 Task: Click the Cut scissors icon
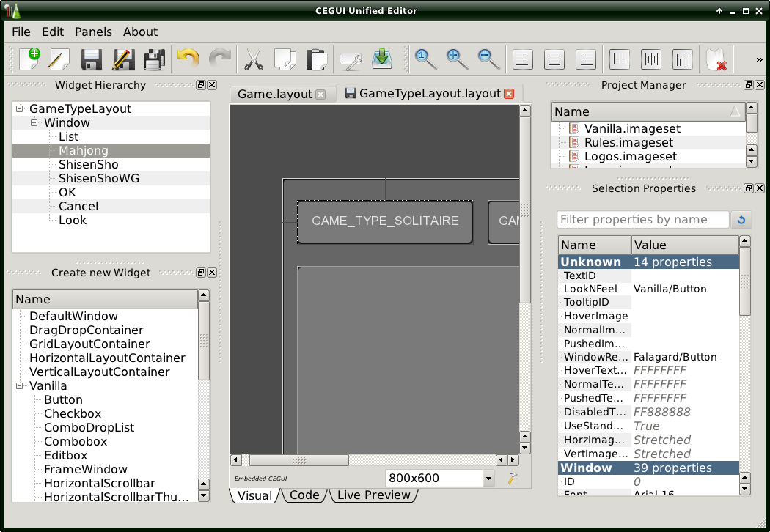pyautogui.click(x=254, y=59)
